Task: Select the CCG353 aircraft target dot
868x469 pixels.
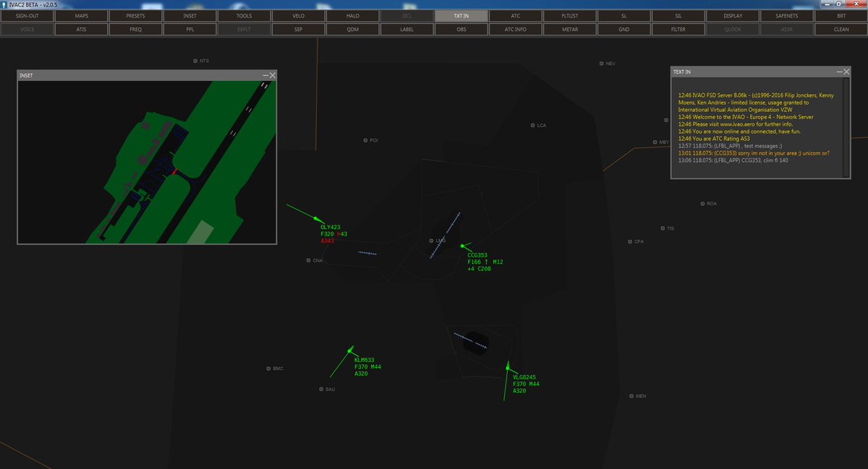Action: [x=462, y=246]
